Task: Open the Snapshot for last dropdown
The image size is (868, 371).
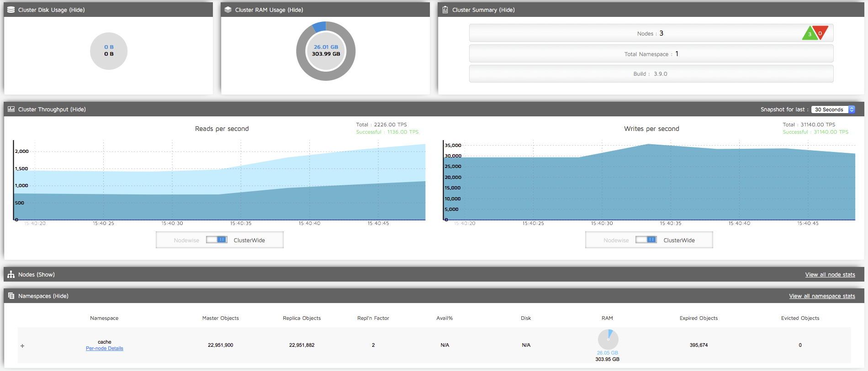Action: 833,110
